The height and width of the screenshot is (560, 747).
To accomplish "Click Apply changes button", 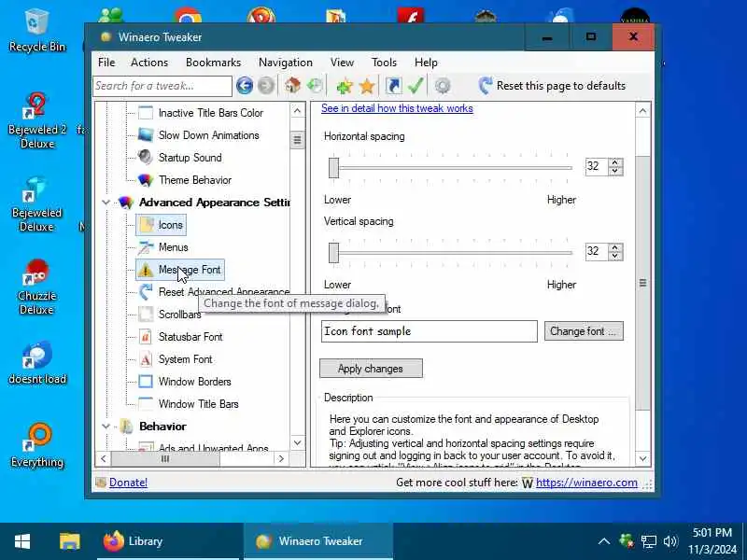I will point(371,369).
